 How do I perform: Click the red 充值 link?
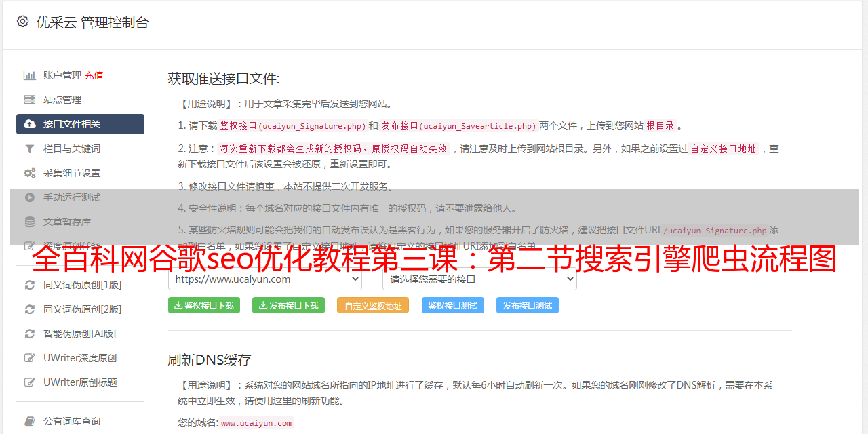pos(94,75)
